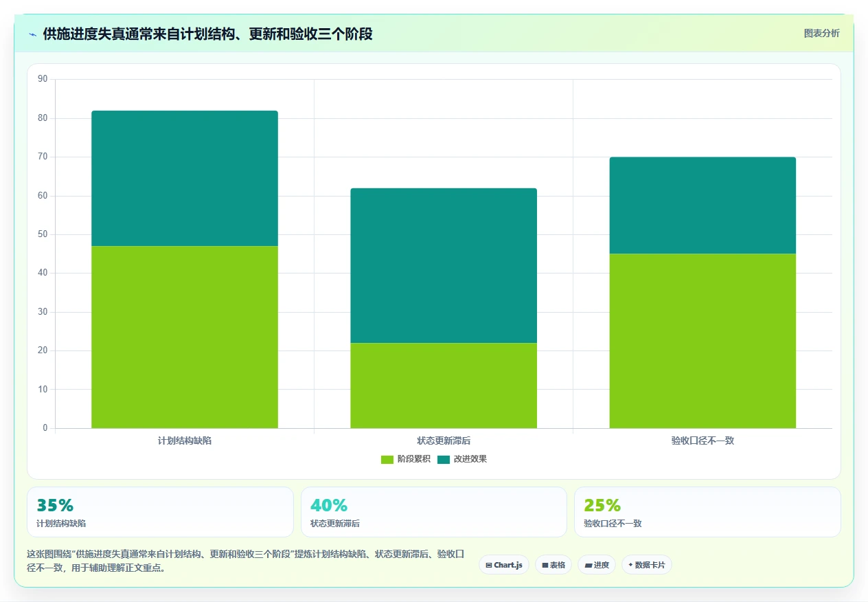Open the 25% 验收口径不一致 data card
Image resolution: width=868 pixels, height=602 pixels.
pyautogui.click(x=707, y=512)
